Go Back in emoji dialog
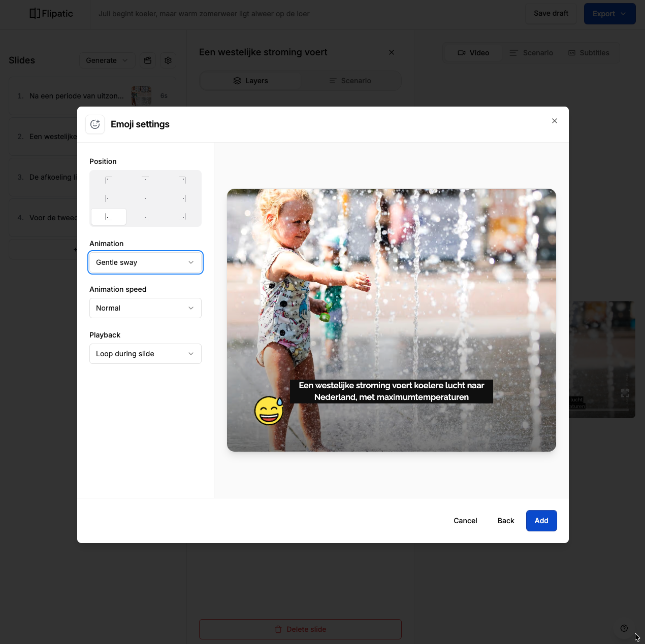 click(506, 521)
